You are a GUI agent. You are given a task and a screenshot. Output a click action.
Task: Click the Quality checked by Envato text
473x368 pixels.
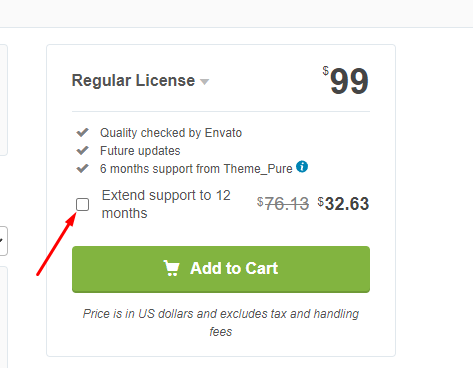[171, 133]
